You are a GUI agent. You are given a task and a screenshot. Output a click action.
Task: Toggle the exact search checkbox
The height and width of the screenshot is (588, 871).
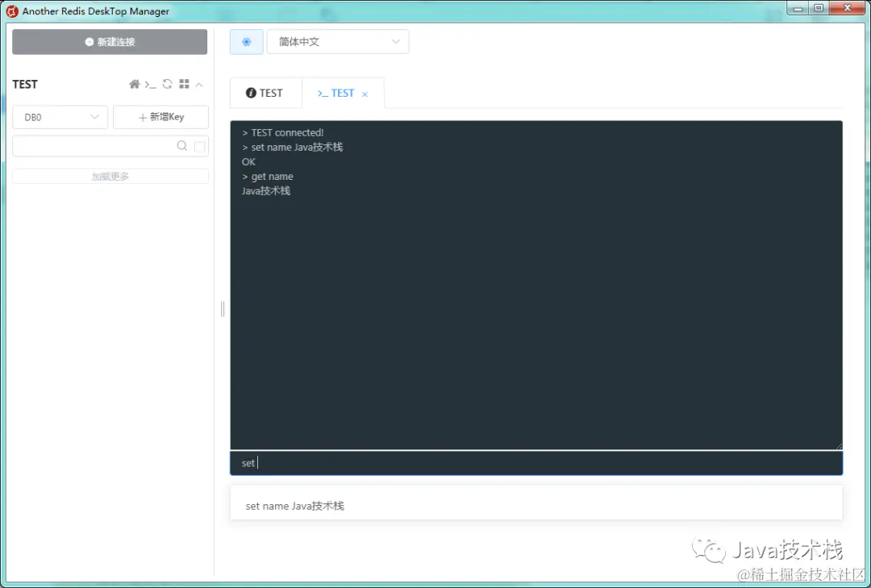coord(200,146)
